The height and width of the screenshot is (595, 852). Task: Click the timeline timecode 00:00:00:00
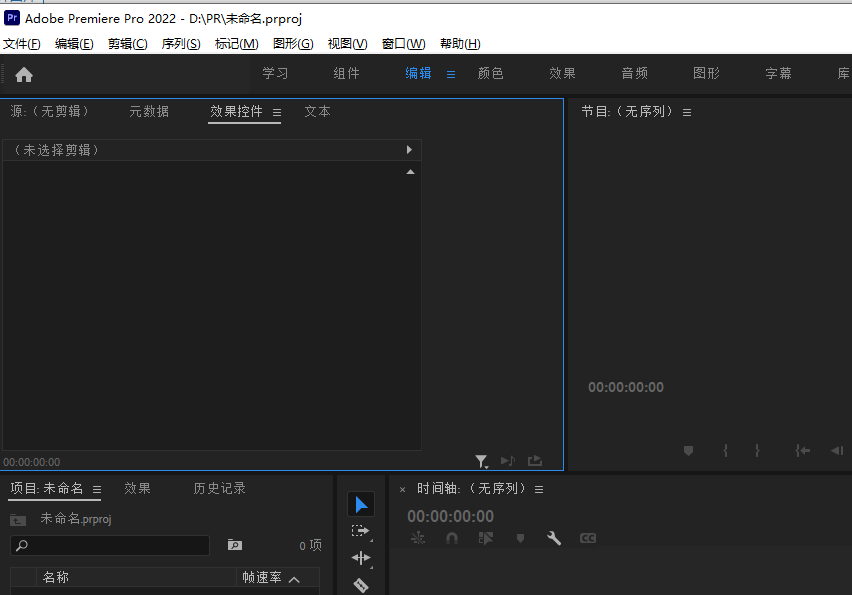[x=450, y=516]
